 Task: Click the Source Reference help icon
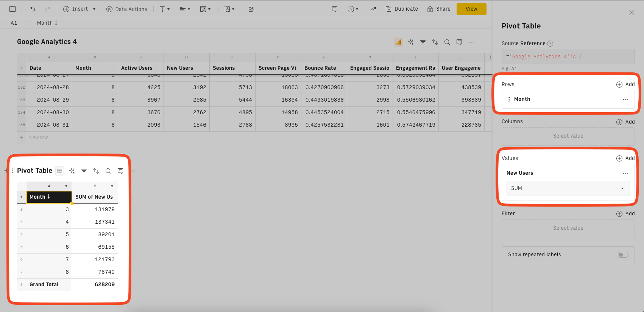[x=550, y=44]
